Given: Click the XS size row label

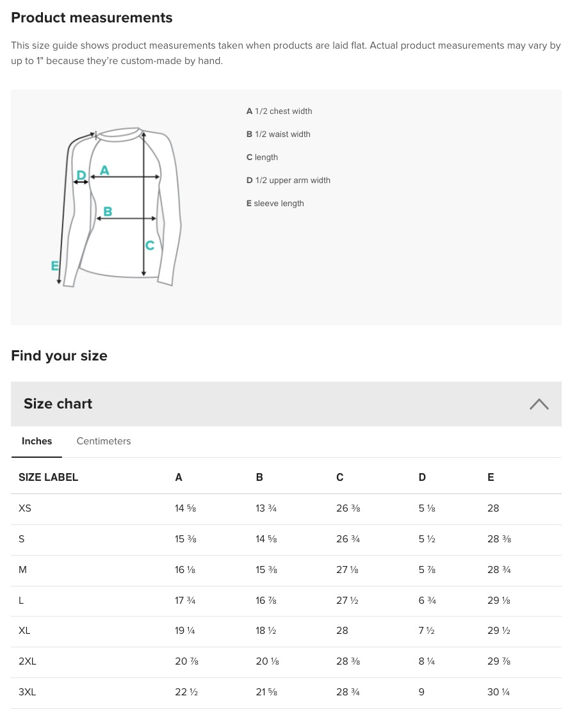Looking at the screenshot, I should tap(25, 508).
